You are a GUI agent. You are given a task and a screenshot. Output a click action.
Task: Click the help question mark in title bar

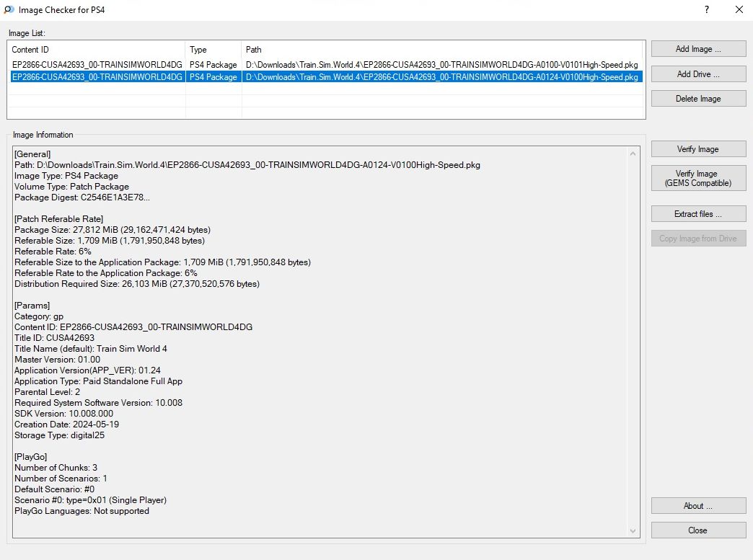coord(707,9)
